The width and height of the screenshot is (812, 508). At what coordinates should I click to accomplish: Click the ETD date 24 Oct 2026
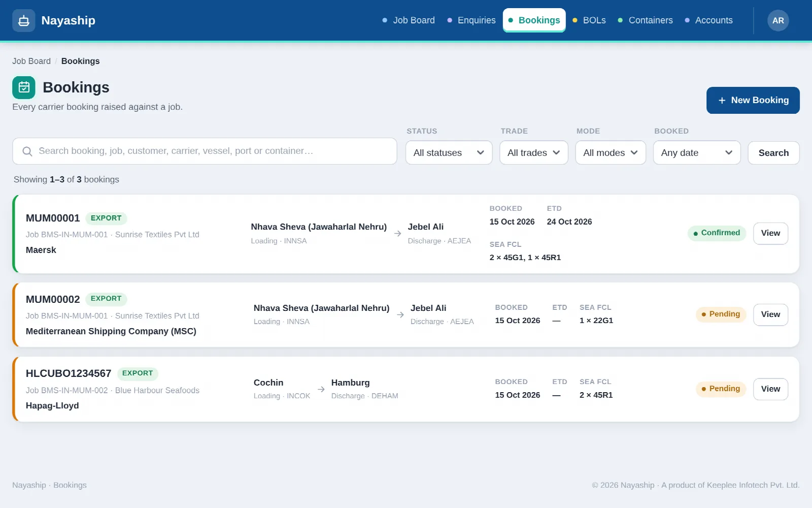point(569,222)
